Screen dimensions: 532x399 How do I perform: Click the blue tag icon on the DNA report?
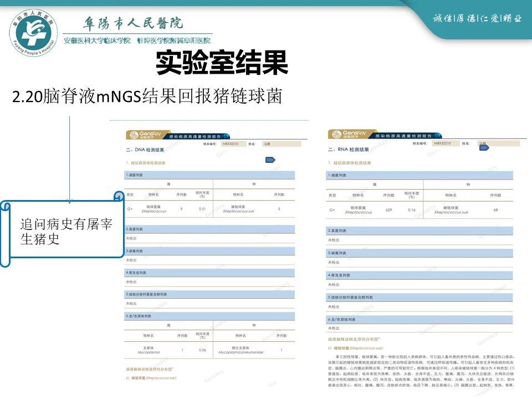tap(270, 160)
